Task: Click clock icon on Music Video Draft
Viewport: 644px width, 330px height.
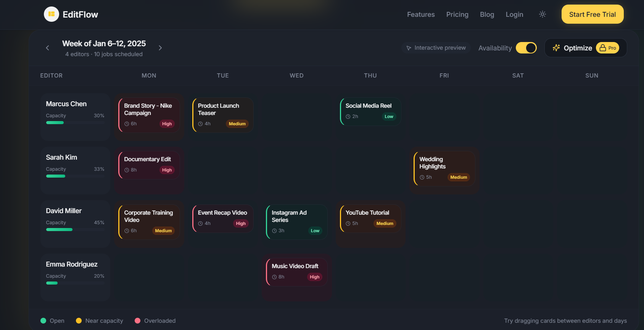Action: tap(274, 277)
